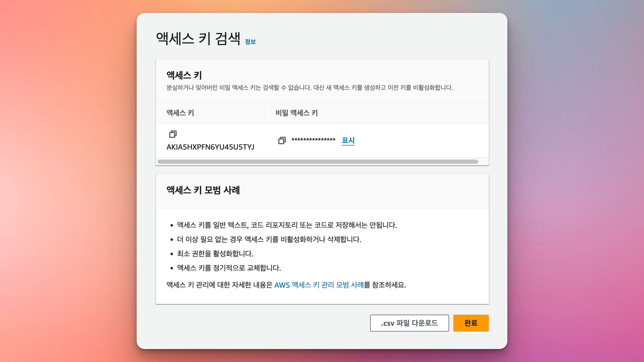Download the .csv 파일 다운로드 button
This screenshot has height=362, width=644.
point(409,323)
